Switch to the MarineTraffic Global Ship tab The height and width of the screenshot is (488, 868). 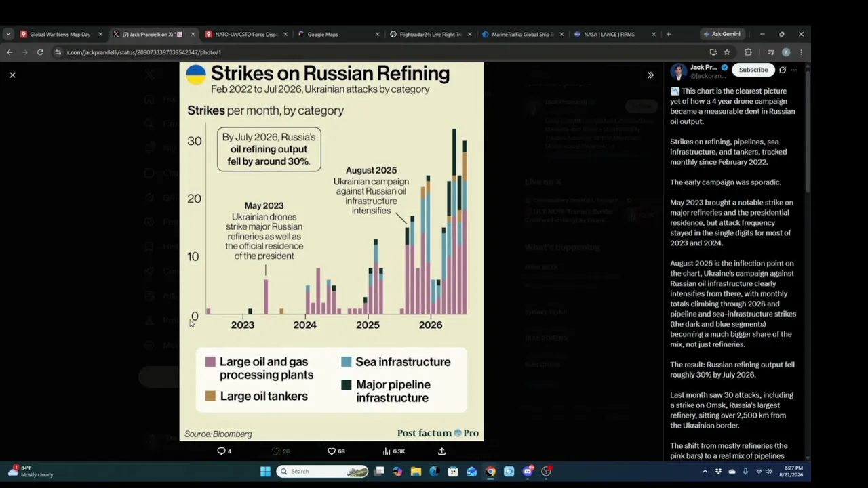pyautogui.click(x=524, y=34)
